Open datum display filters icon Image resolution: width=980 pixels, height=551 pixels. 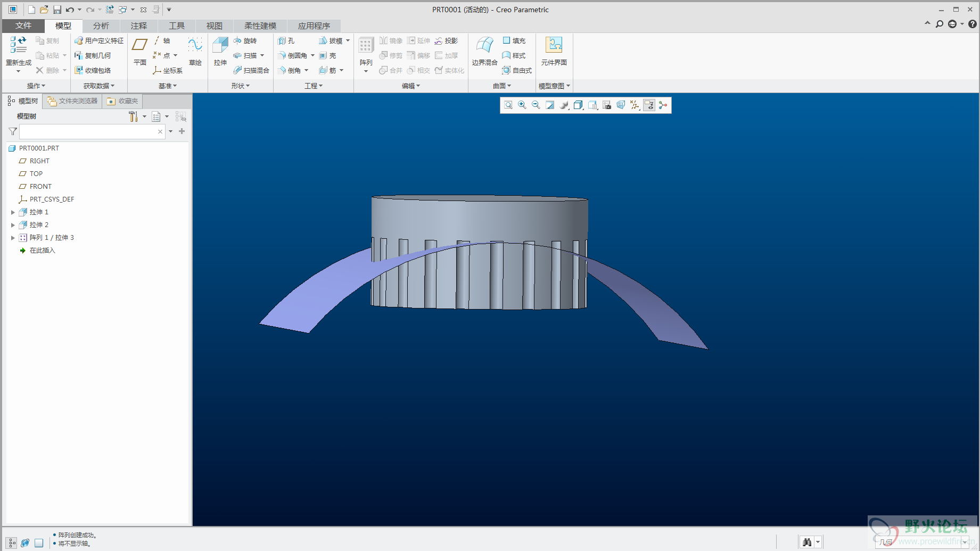pos(635,105)
